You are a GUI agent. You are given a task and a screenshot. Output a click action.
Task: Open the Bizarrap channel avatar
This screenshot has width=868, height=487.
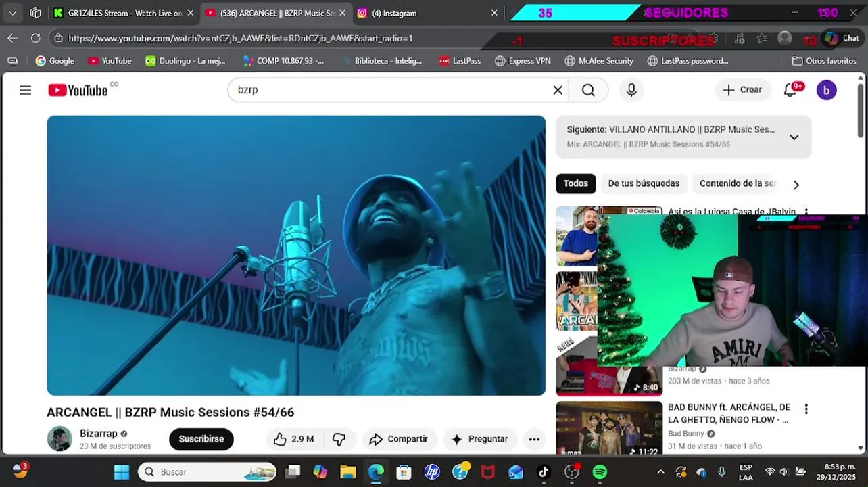tap(59, 439)
